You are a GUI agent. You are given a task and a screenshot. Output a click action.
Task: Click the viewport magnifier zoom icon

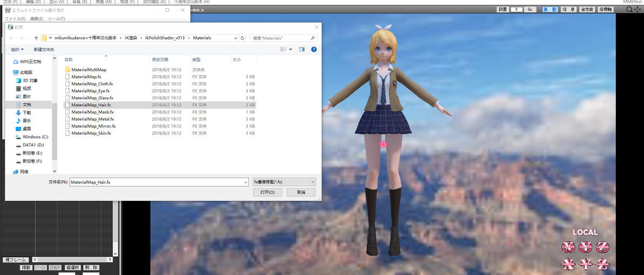[629, 9]
